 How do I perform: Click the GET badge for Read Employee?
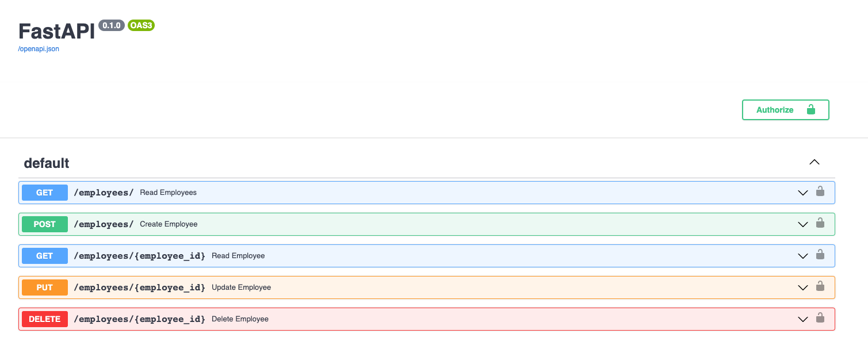click(x=45, y=256)
